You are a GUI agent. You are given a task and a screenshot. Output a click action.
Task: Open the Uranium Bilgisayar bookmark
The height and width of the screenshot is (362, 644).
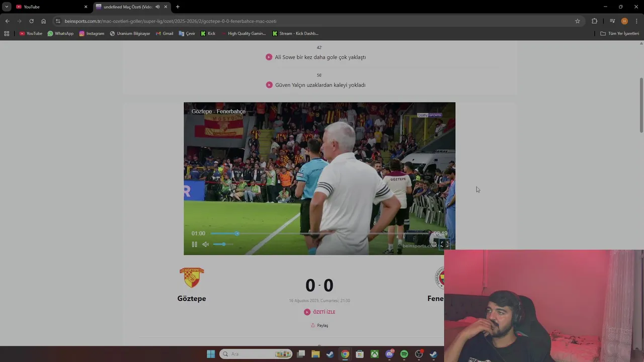point(130,34)
